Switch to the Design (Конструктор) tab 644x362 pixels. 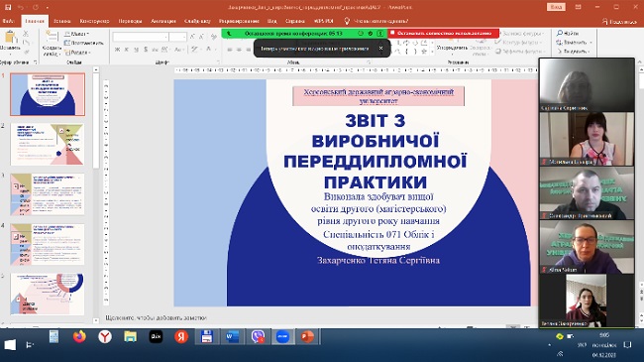[94, 21]
